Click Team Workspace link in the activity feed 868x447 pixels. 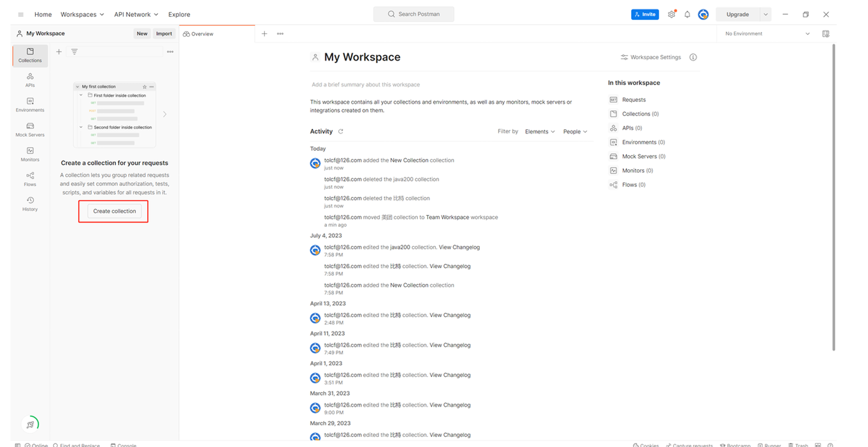click(447, 217)
